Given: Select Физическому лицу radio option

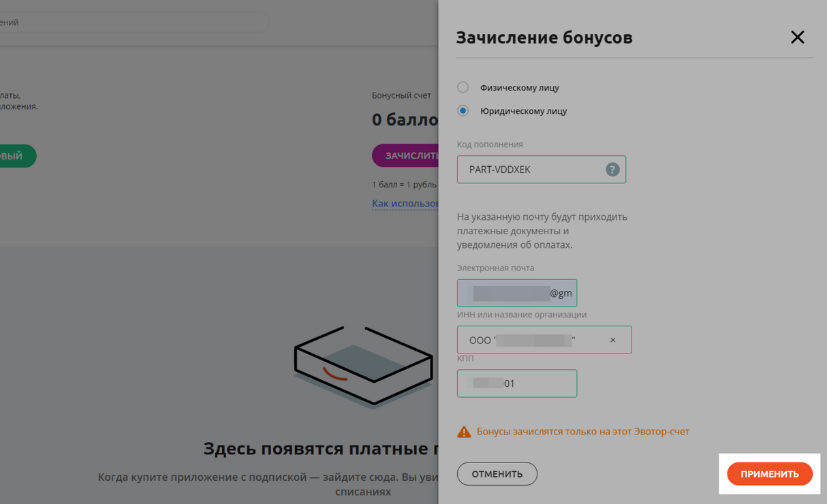Looking at the screenshot, I should click(x=463, y=87).
